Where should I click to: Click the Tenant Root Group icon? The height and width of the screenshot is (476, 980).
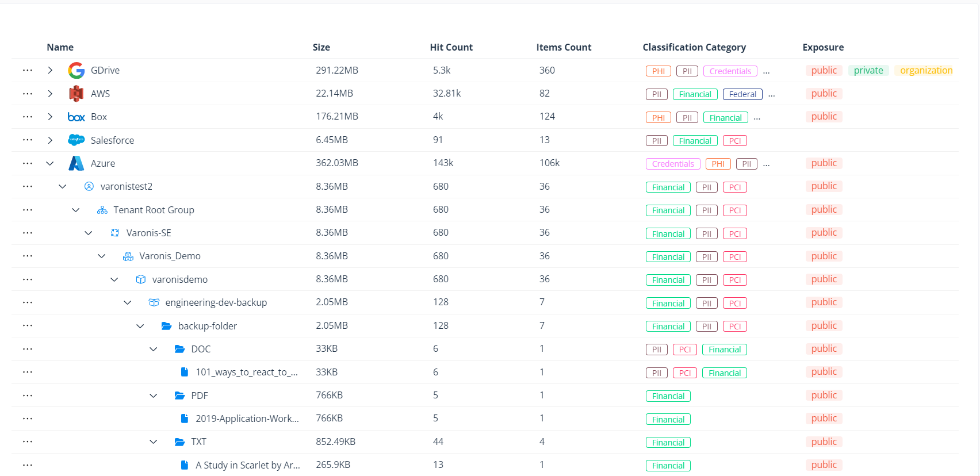pyautogui.click(x=102, y=210)
